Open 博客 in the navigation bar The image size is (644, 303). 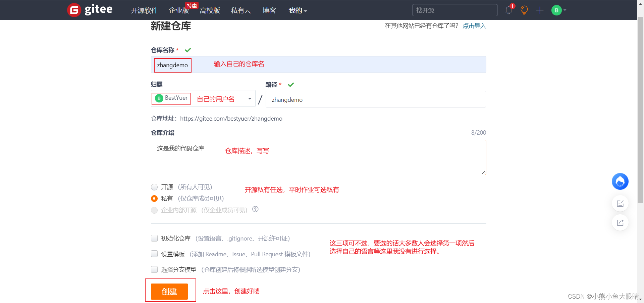[269, 10]
